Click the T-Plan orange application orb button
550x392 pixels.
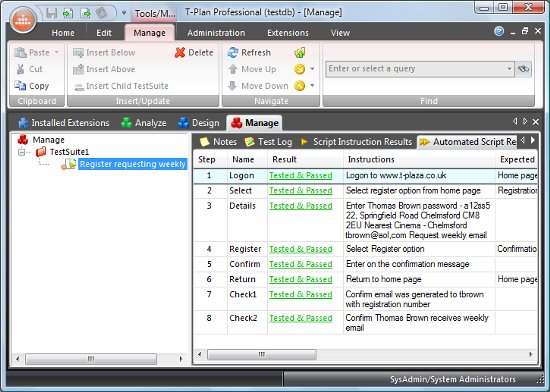pyautogui.click(x=23, y=20)
